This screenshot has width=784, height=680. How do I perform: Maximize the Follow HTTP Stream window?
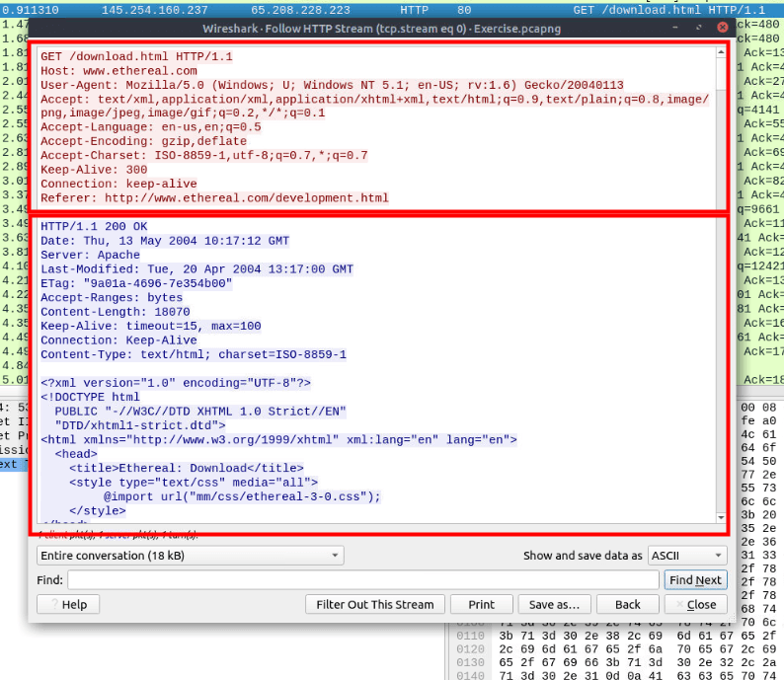coord(701,29)
